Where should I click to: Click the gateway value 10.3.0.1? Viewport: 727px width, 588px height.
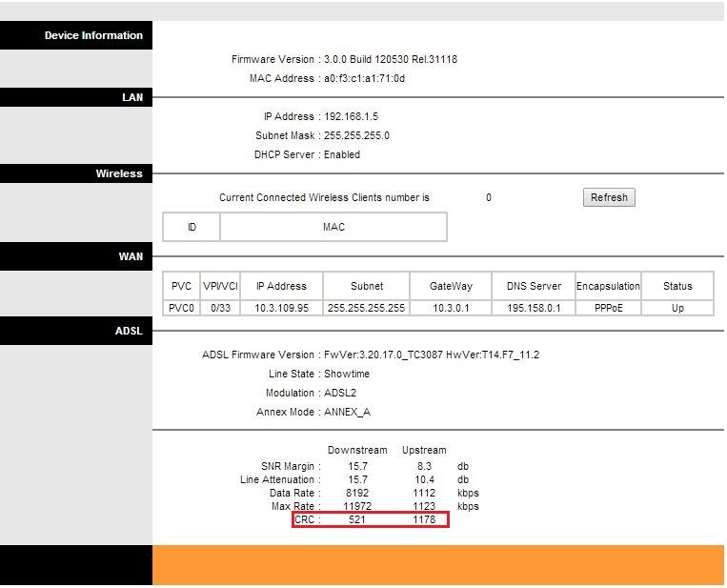point(451,308)
